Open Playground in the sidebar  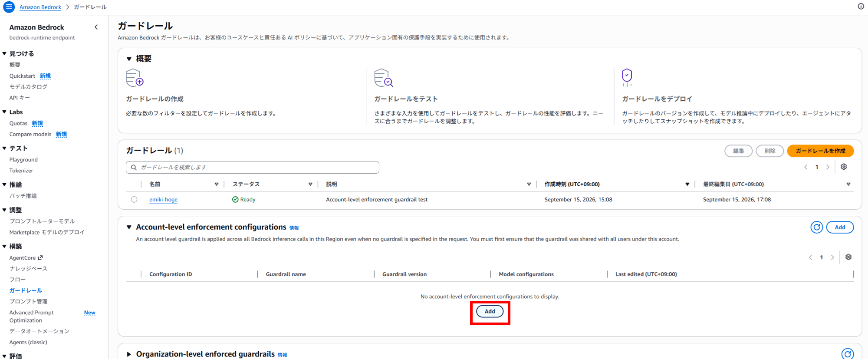(x=23, y=160)
